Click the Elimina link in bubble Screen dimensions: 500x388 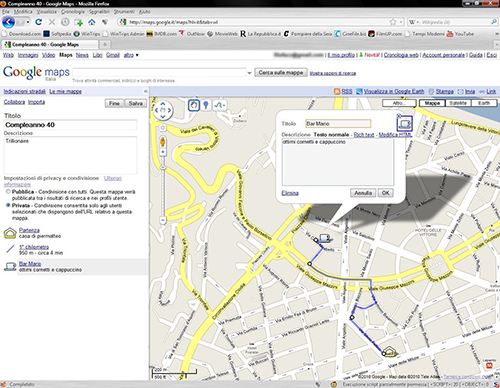coord(290,193)
